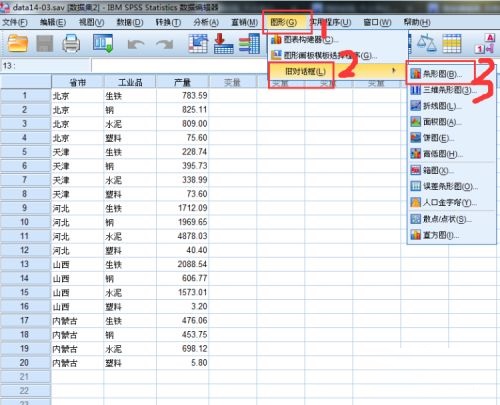Open the 文件(F) menu
This screenshot has width=500, height=405.
(15, 22)
